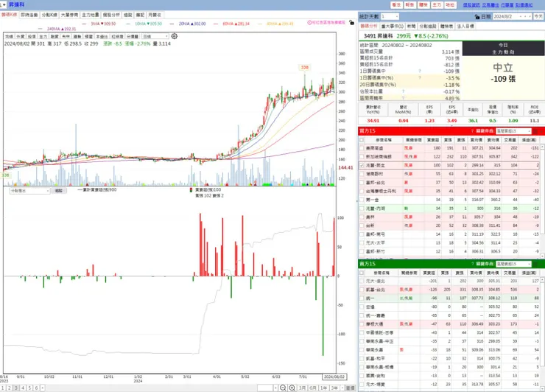
Task: Open 行事曆 link at top right
Action: [507, 5]
